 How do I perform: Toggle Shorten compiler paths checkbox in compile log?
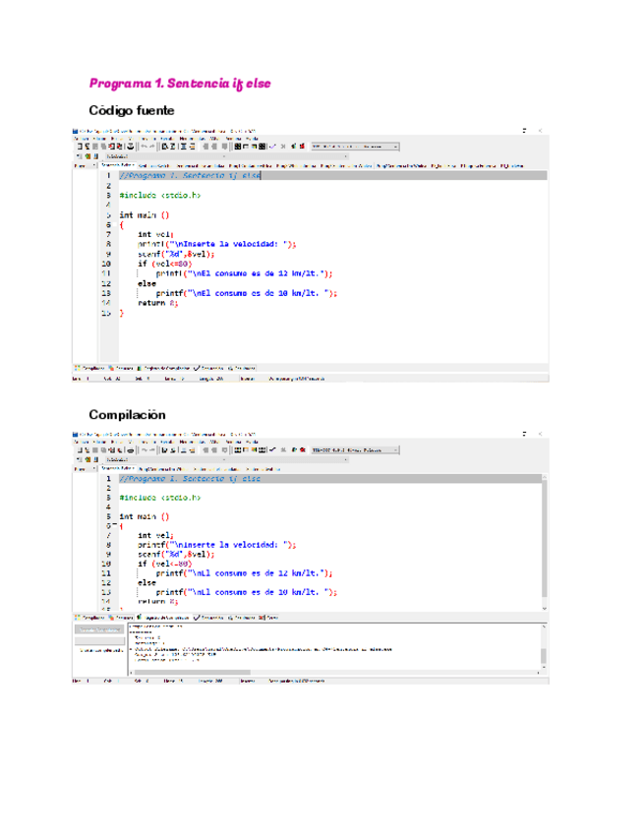[80, 650]
